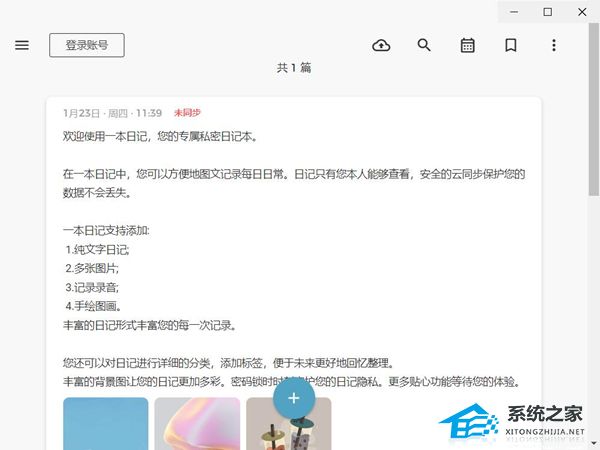Open the calendar view

point(468,46)
